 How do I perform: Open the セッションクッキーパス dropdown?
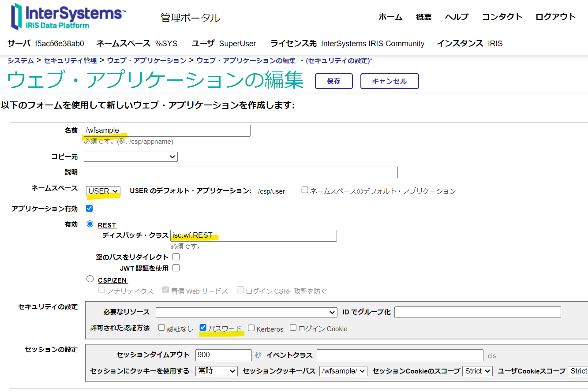[x=343, y=371]
